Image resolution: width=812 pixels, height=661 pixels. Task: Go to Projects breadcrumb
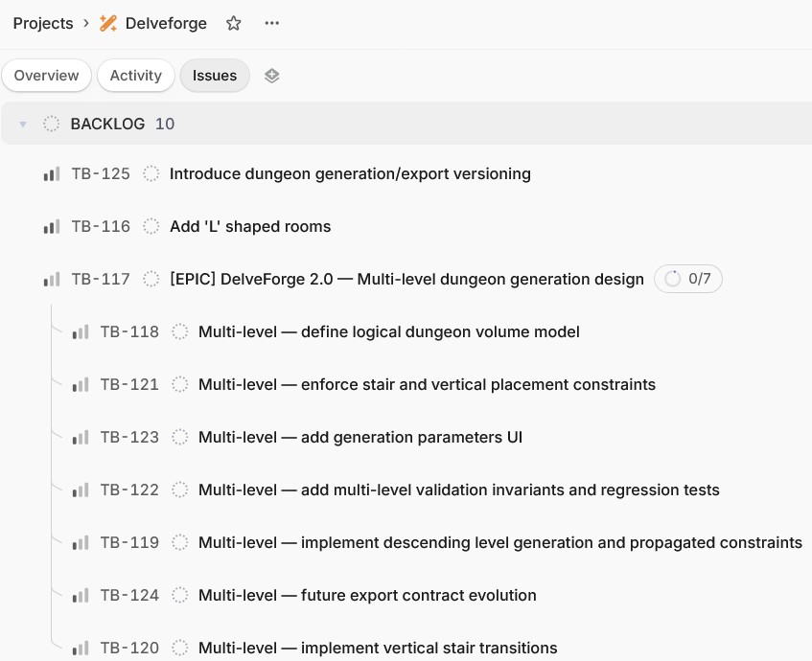[43, 23]
